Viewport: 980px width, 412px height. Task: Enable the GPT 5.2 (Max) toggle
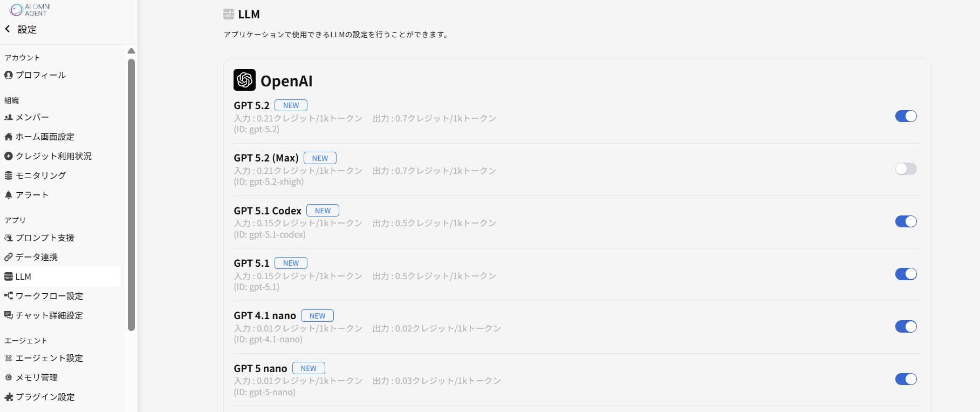coord(906,168)
